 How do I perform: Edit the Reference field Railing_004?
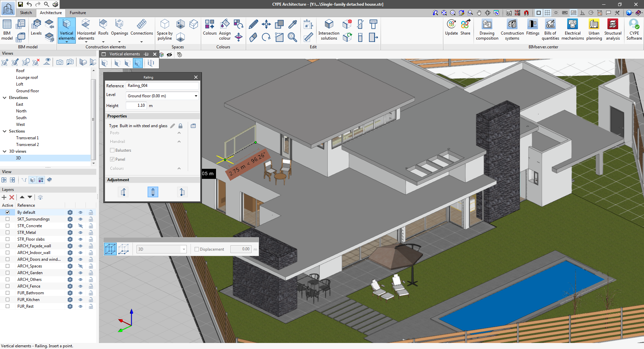(162, 86)
